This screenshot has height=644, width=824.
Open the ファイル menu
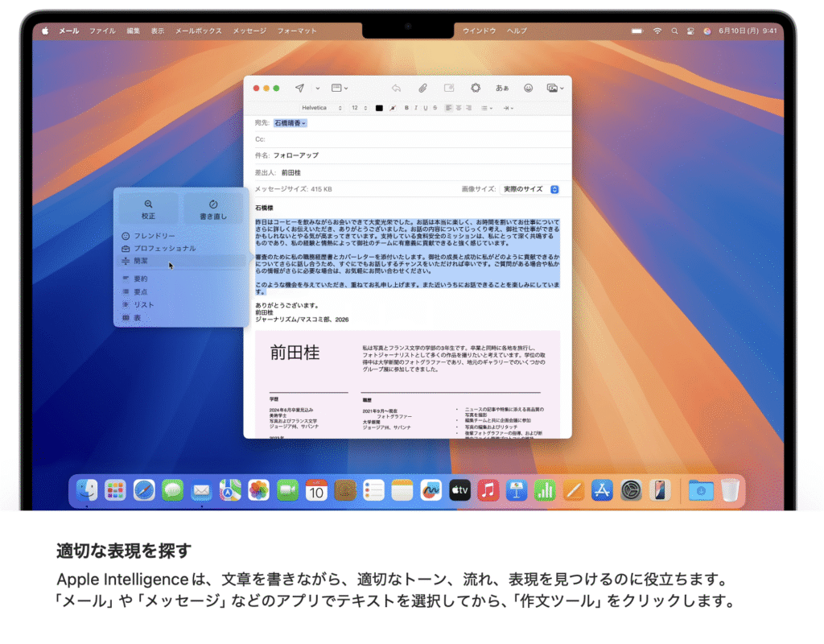102,31
